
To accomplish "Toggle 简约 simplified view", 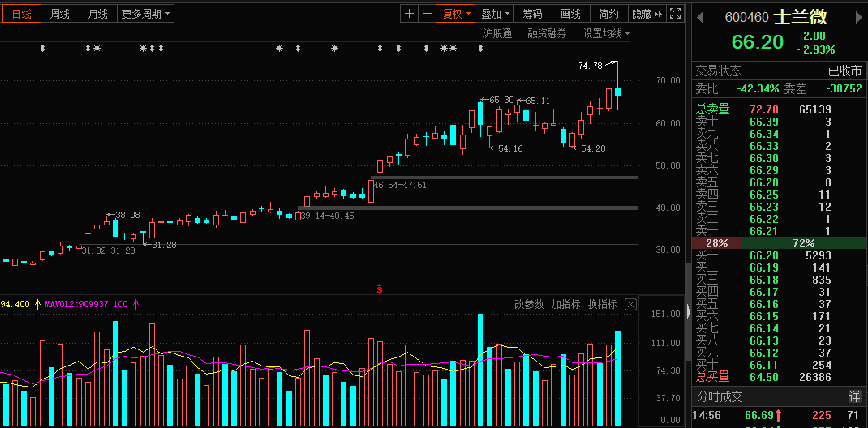I will pos(608,14).
